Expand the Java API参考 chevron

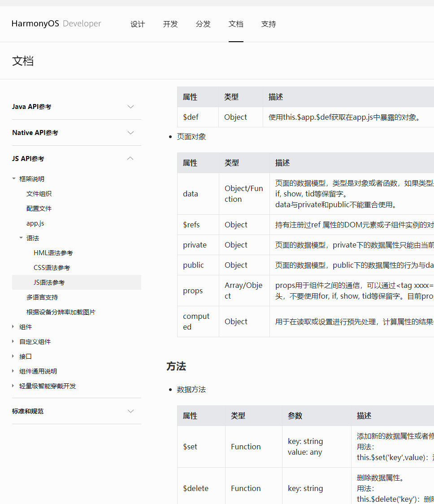(x=130, y=107)
